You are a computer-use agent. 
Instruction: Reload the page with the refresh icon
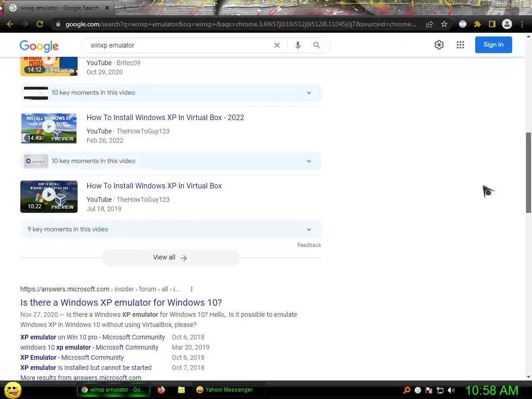40,24
